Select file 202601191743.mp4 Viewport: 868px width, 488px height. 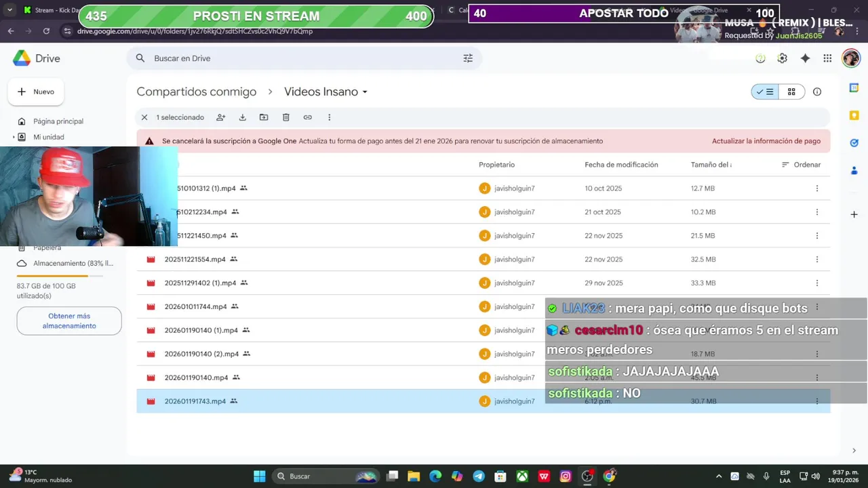coord(195,401)
